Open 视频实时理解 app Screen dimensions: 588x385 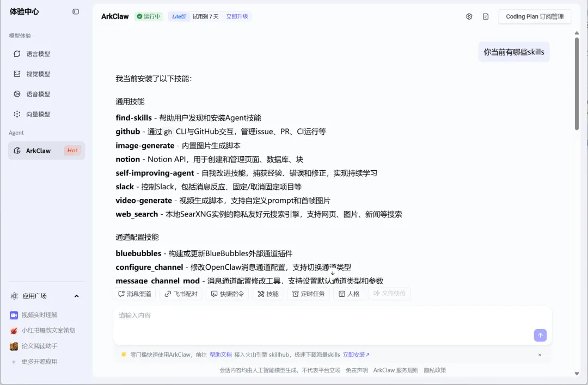pyautogui.click(x=39, y=315)
